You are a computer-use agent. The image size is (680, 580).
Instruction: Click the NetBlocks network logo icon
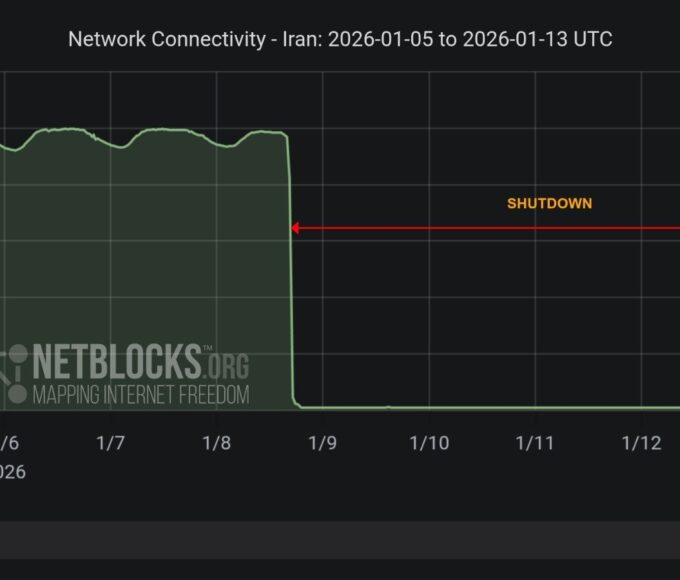click(x=15, y=372)
